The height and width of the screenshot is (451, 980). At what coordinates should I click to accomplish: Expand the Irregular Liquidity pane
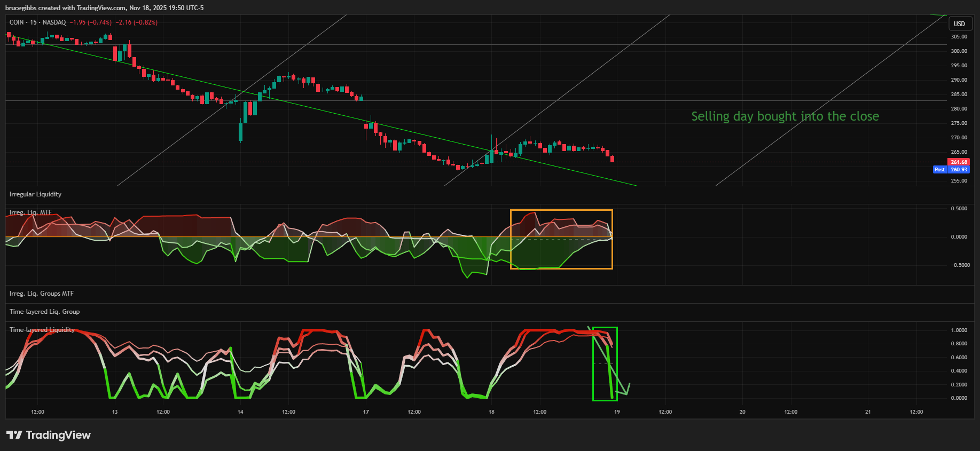click(35, 194)
